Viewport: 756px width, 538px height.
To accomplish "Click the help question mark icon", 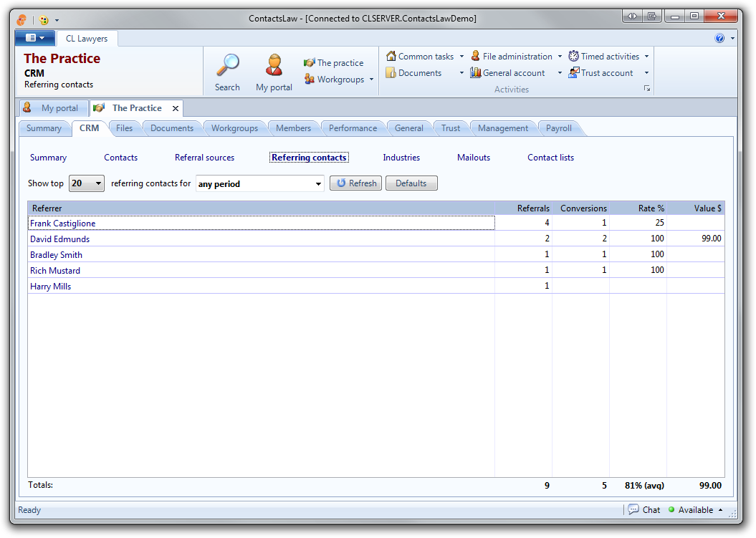I will click(719, 38).
